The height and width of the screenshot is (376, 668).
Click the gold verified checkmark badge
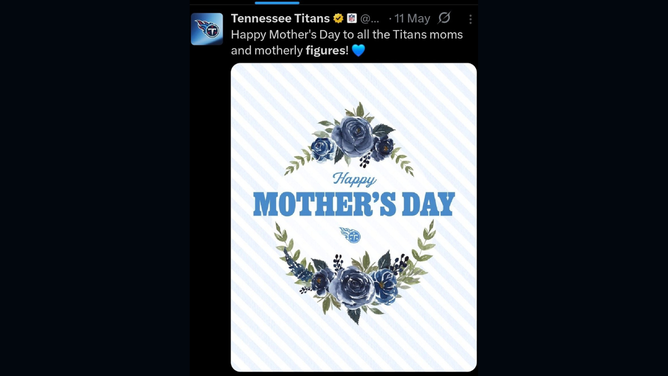tap(338, 18)
